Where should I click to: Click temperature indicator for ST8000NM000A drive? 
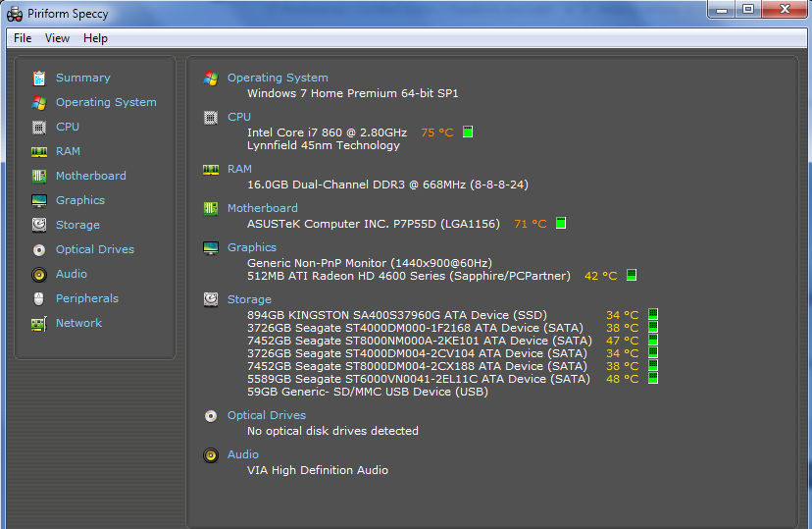click(653, 340)
